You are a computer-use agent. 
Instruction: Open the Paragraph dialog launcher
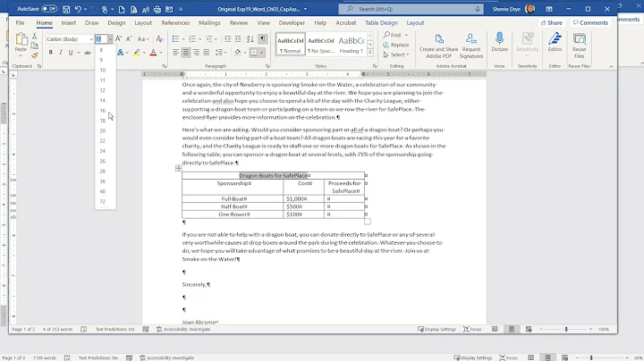267,66
